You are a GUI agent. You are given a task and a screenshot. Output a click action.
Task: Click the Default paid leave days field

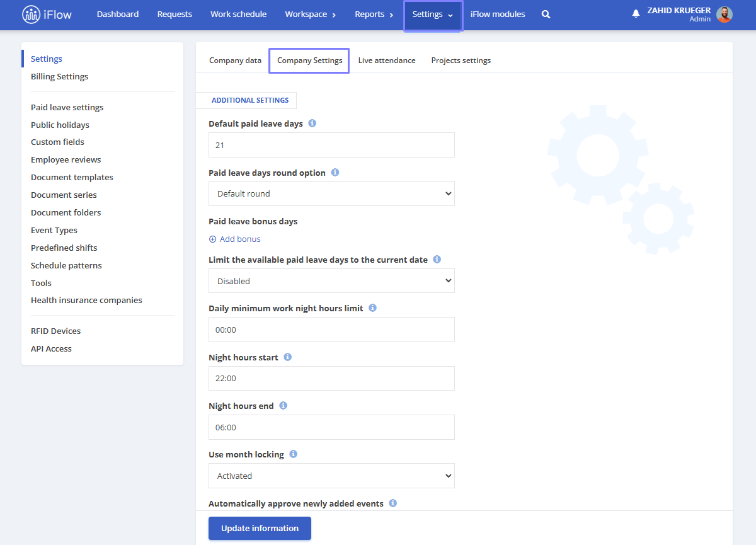click(x=331, y=145)
